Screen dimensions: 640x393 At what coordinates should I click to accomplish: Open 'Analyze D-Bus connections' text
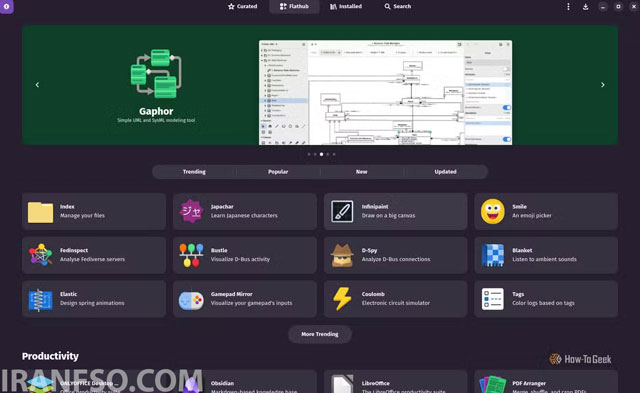click(x=396, y=259)
